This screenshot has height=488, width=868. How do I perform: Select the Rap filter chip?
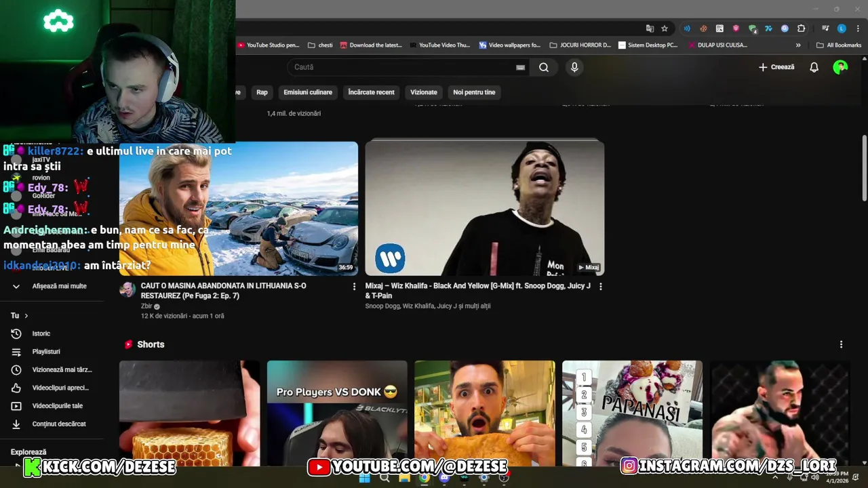pyautogui.click(x=262, y=92)
